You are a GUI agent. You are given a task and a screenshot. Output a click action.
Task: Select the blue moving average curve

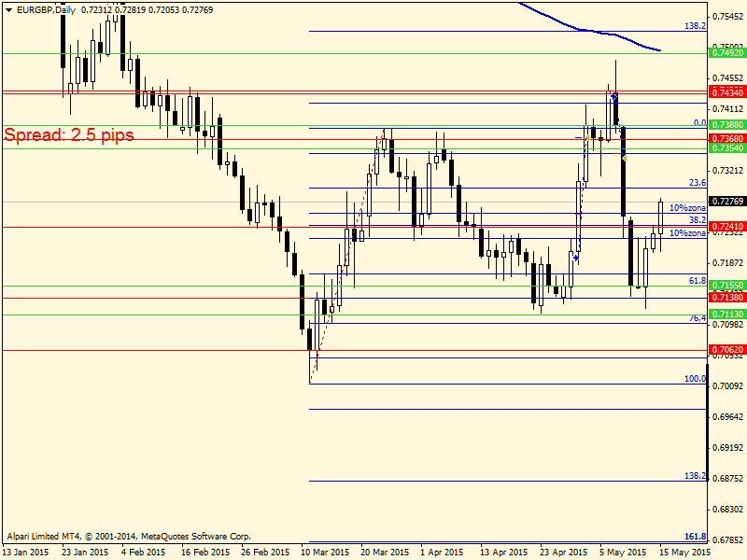point(590,31)
